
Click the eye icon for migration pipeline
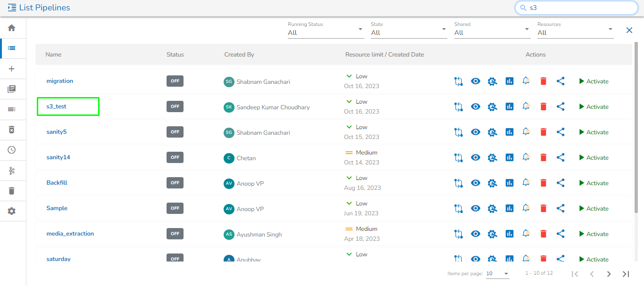[x=476, y=81]
